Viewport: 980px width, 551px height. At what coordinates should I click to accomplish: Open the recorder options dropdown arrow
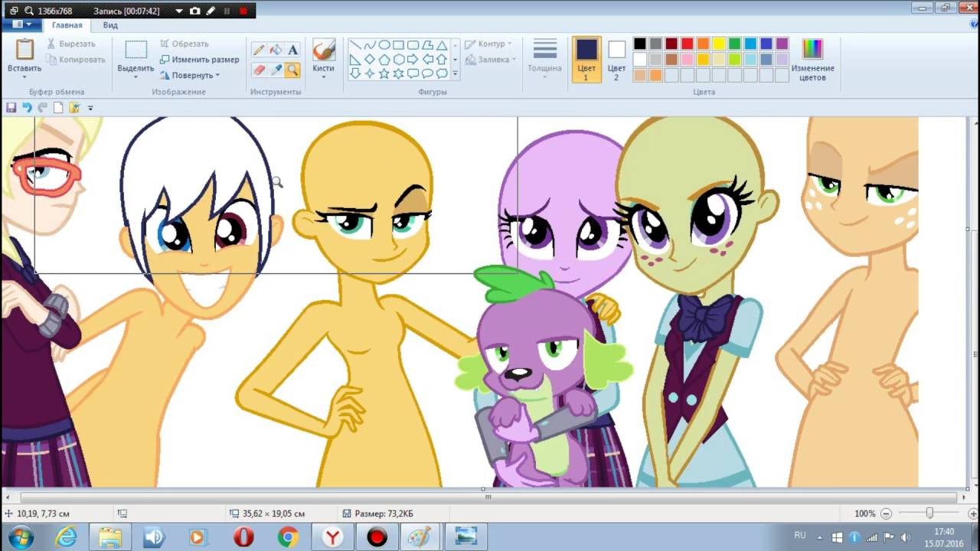[179, 11]
